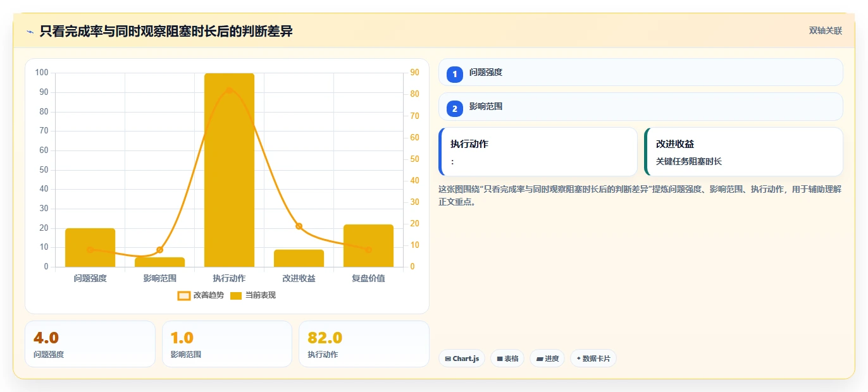The height and width of the screenshot is (392, 868).
Task: Click the lightning icon beside the title
Action: [x=30, y=32]
